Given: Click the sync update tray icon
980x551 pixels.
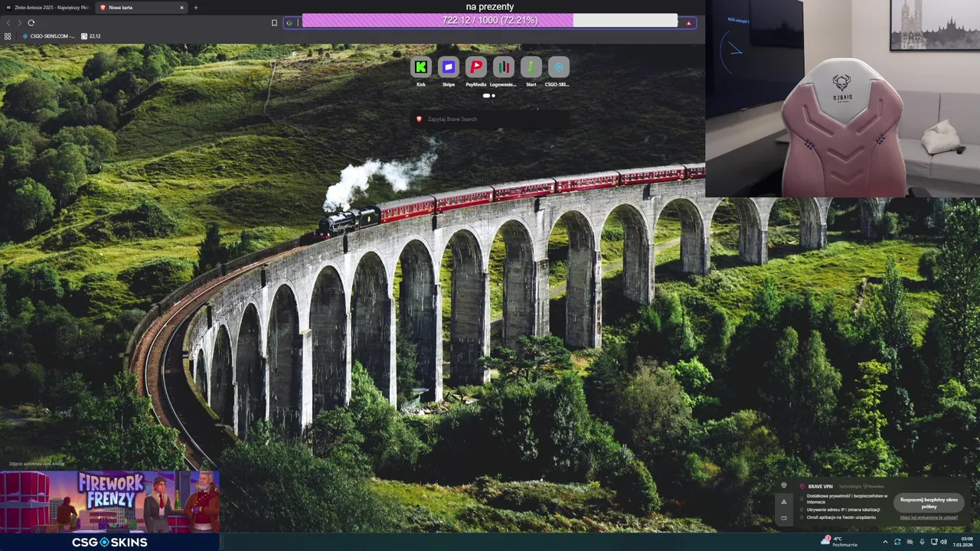Looking at the screenshot, I should [x=897, y=542].
